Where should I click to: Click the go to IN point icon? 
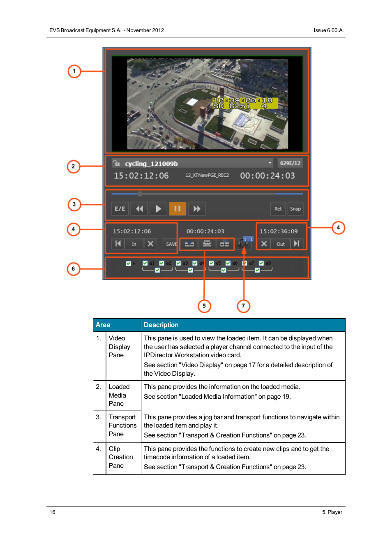click(x=118, y=244)
